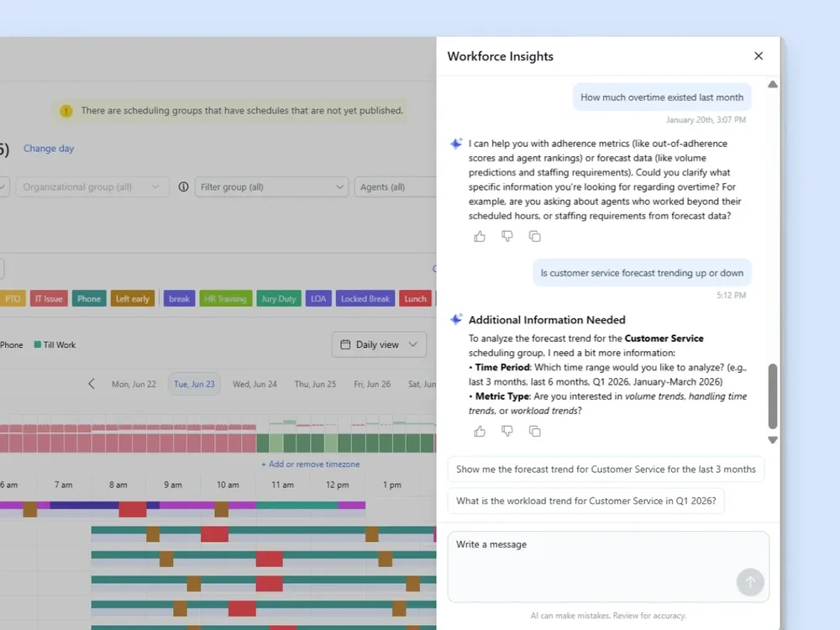Viewport: 840px width, 630px height.
Task: Click the 'Is customer service forecast trending' message
Action: click(x=642, y=273)
